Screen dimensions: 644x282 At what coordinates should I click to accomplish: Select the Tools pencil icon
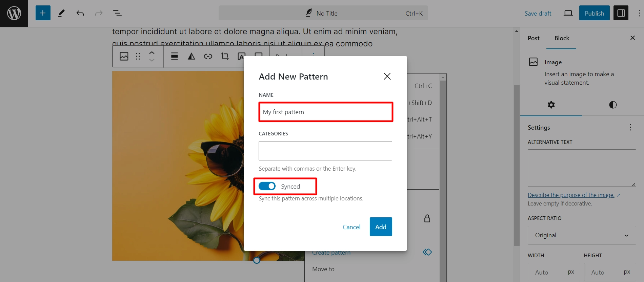click(x=61, y=13)
